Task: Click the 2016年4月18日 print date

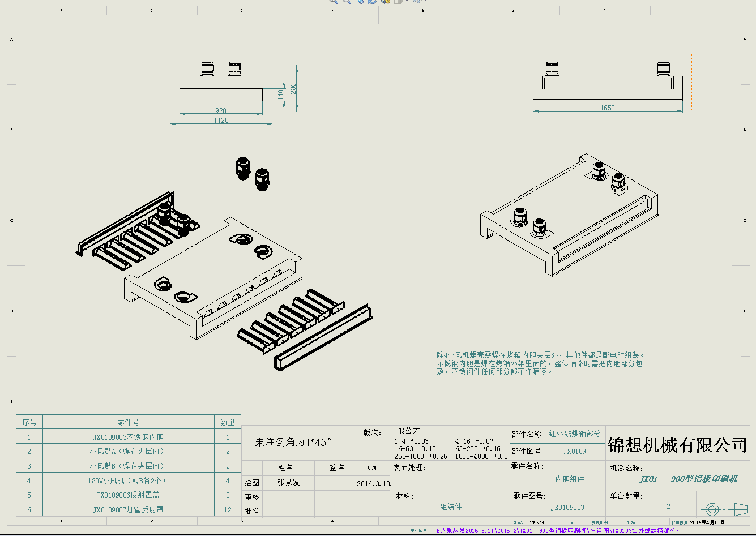Action: coord(708,522)
